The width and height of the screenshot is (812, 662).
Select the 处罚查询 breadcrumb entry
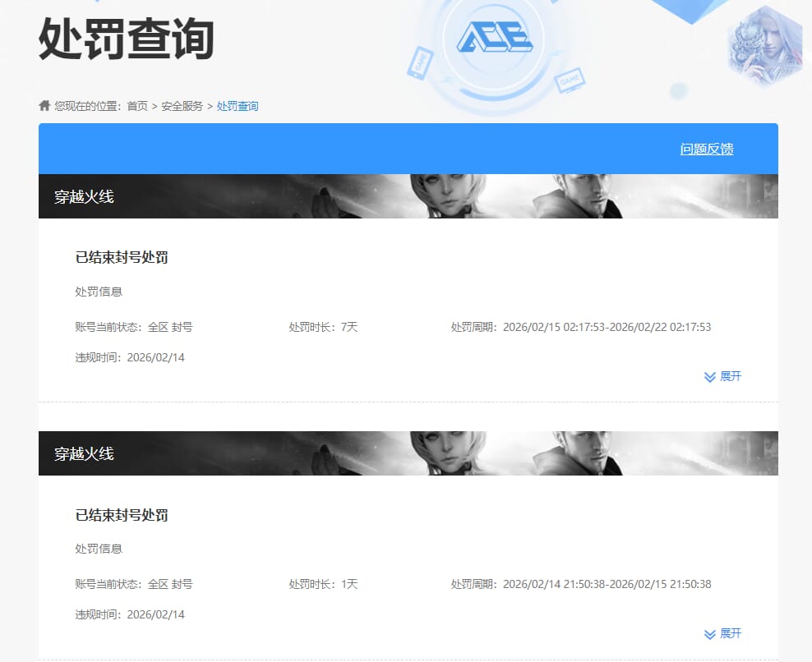[236, 105]
